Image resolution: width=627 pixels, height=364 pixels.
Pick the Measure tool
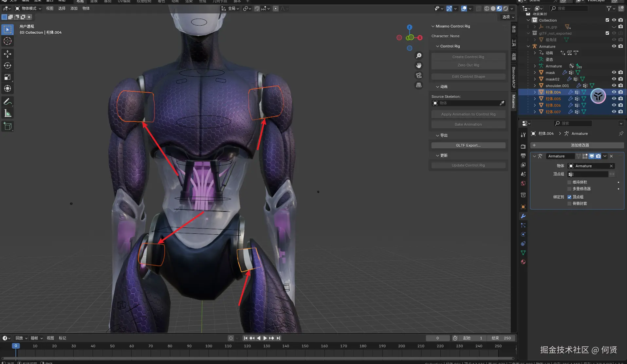tap(8, 114)
